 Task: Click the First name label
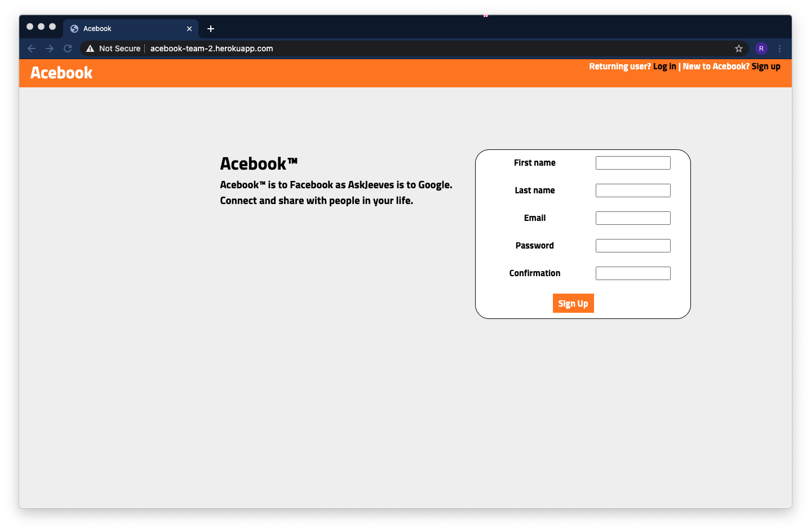pyautogui.click(x=535, y=163)
